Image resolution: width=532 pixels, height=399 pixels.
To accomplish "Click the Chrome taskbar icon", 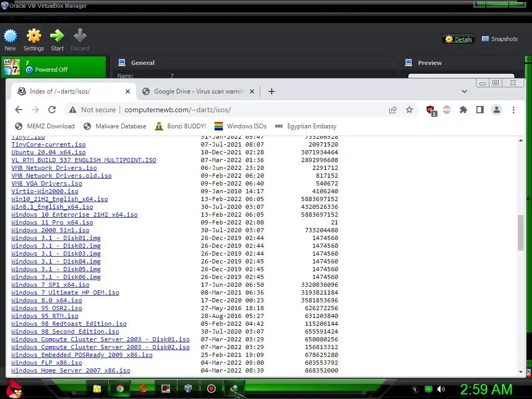I will [x=120, y=389].
